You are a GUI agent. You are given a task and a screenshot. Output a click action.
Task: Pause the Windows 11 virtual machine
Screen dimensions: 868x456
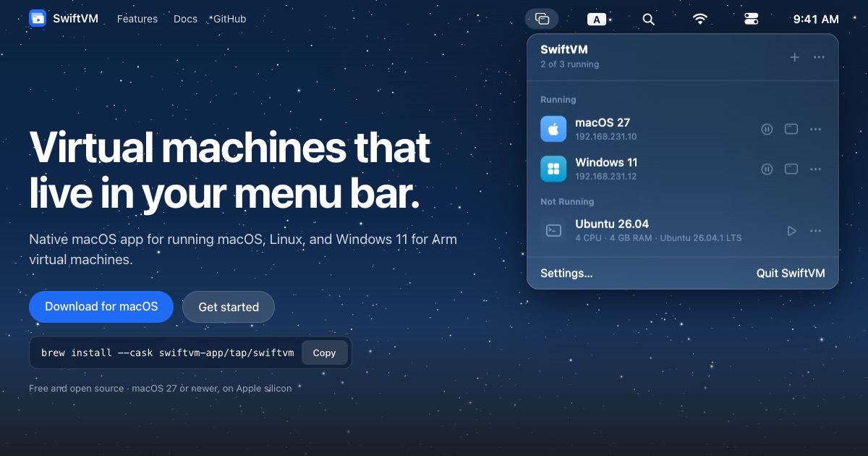(767, 169)
